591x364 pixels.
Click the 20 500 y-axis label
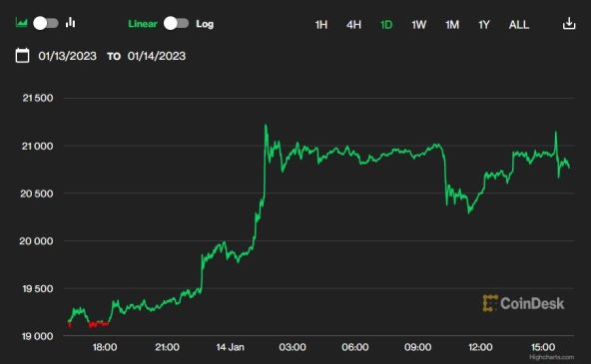tap(37, 193)
